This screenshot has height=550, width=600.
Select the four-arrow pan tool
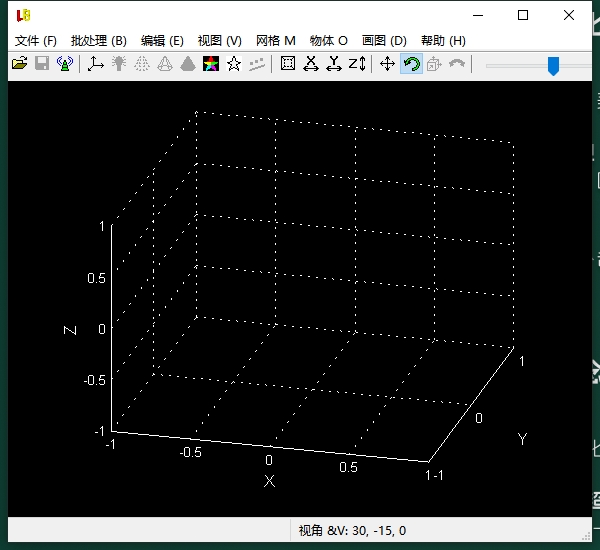[387, 64]
